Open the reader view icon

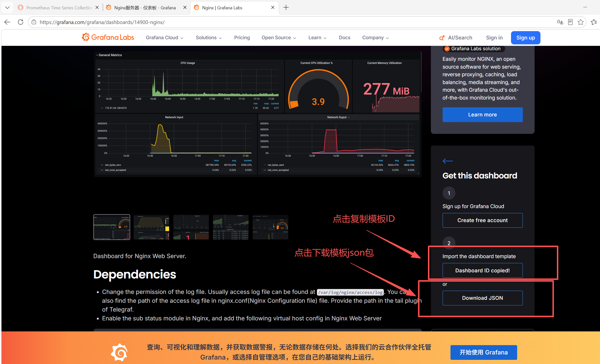click(x=570, y=22)
